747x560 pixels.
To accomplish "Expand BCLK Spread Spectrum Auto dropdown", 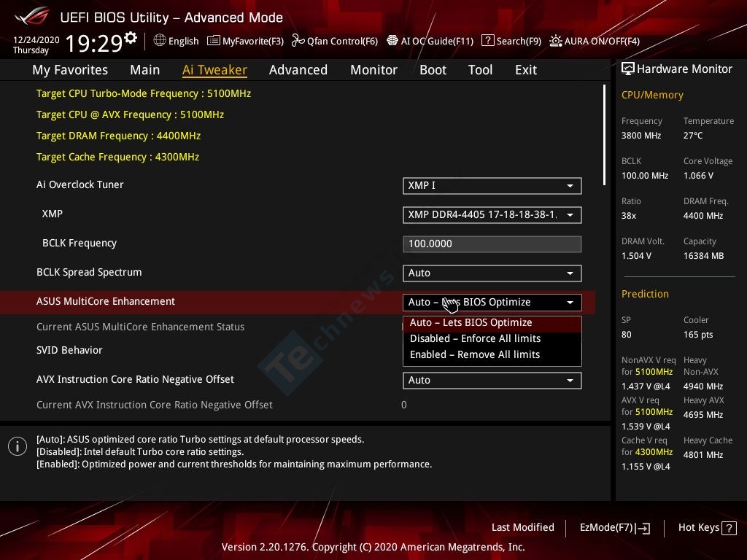I will click(x=492, y=273).
